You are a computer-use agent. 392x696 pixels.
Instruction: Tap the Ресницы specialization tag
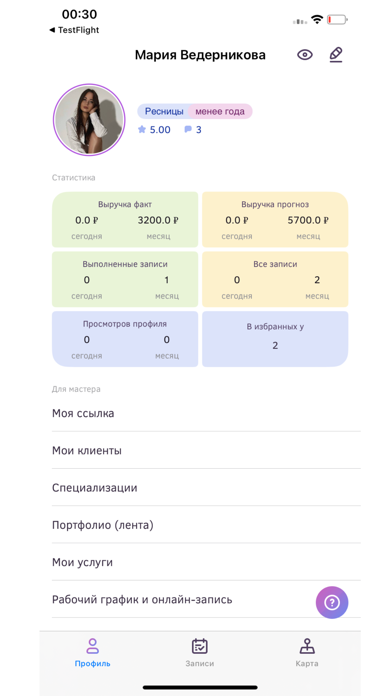tap(163, 111)
